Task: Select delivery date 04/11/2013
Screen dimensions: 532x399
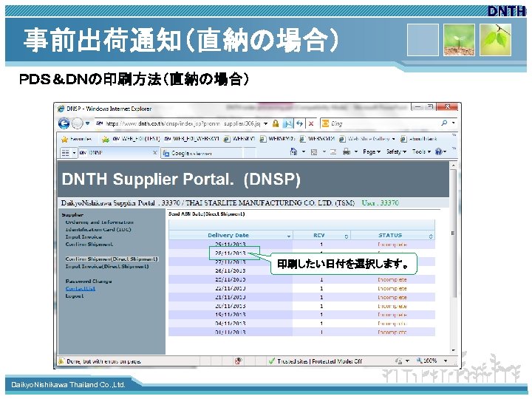Action: click(230, 324)
